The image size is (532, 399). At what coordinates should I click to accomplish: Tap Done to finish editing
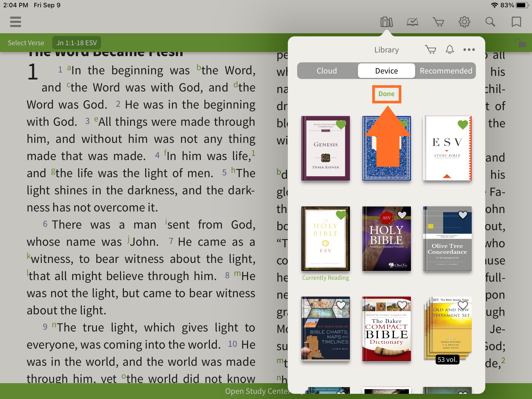(387, 94)
